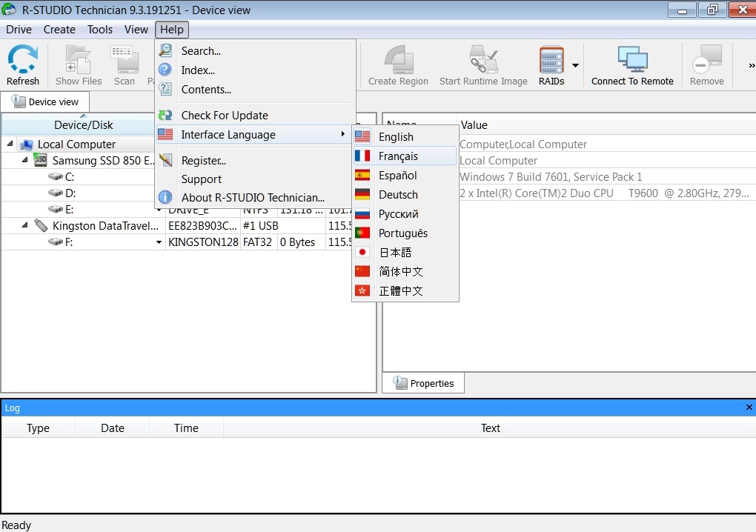Viewport: 756px width, 532px height.
Task: Select the English US flag icon
Action: click(x=362, y=137)
